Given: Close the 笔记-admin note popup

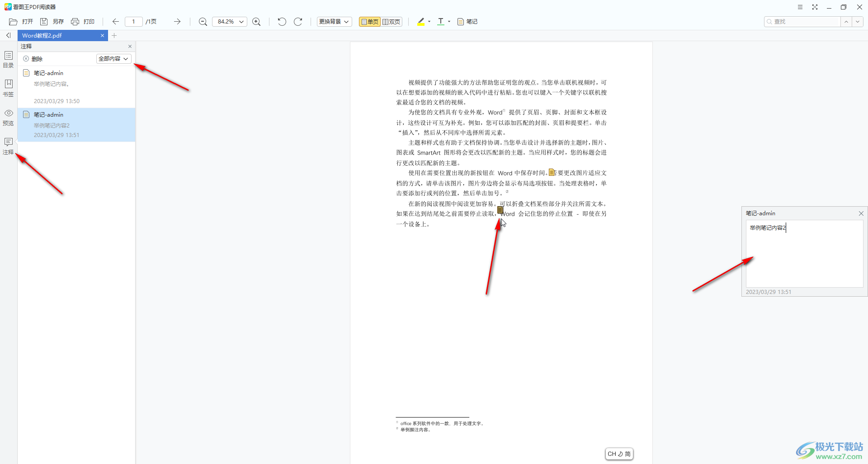Looking at the screenshot, I should pos(861,213).
